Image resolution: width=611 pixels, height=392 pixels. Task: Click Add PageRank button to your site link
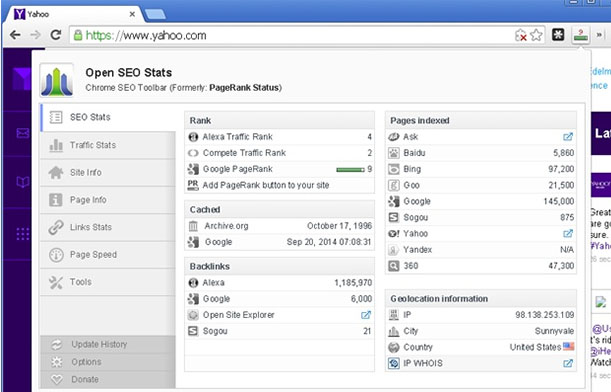[266, 185]
